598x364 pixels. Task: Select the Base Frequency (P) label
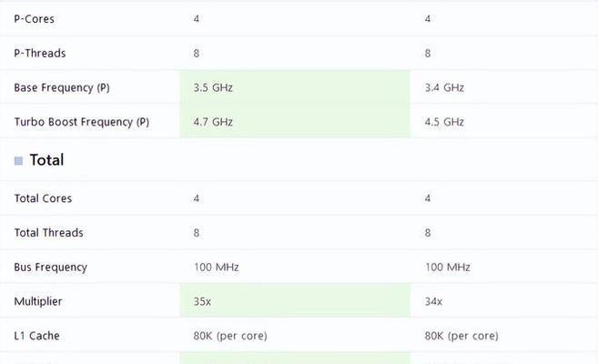62,87
